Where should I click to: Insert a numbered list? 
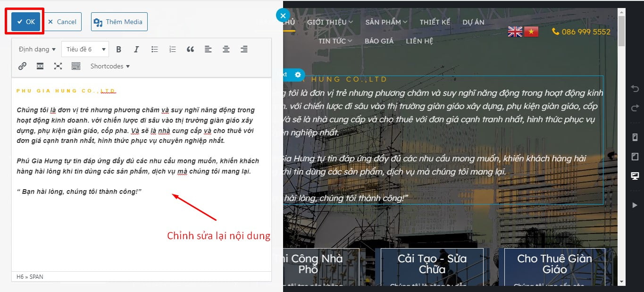point(172,49)
